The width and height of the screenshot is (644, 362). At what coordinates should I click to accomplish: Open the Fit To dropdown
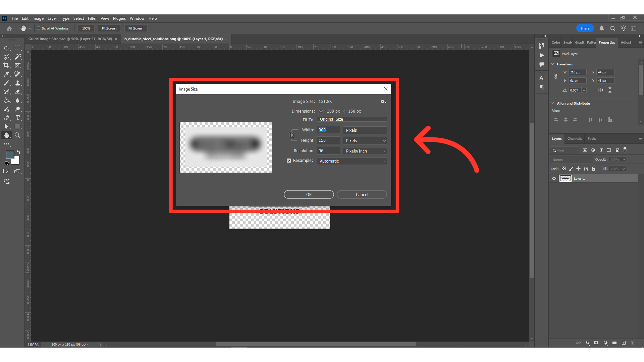point(352,119)
